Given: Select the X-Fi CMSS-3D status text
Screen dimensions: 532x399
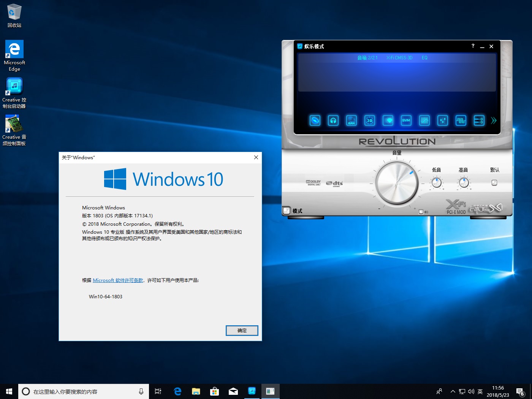Looking at the screenshot, I should 399,58.
